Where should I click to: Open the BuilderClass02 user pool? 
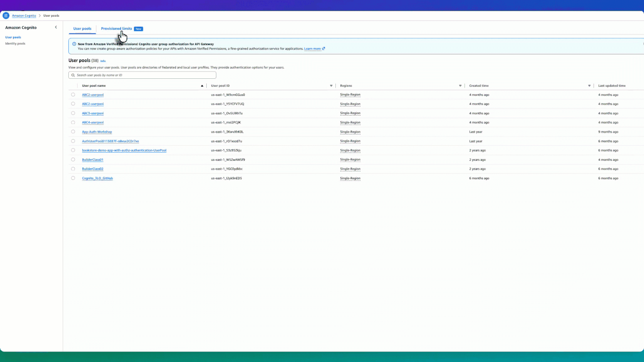point(93,169)
